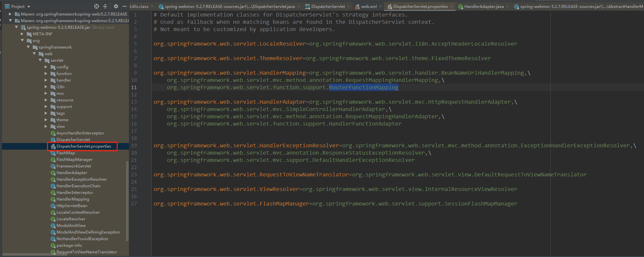Open Project panel settings gear
The width and height of the screenshot is (644, 257).
pyautogui.click(x=116, y=6)
